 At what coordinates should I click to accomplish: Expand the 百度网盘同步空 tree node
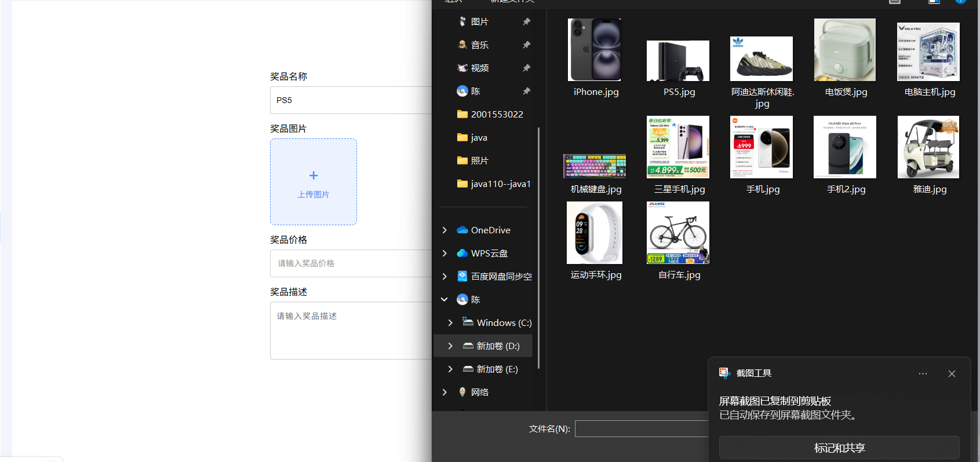(x=445, y=276)
